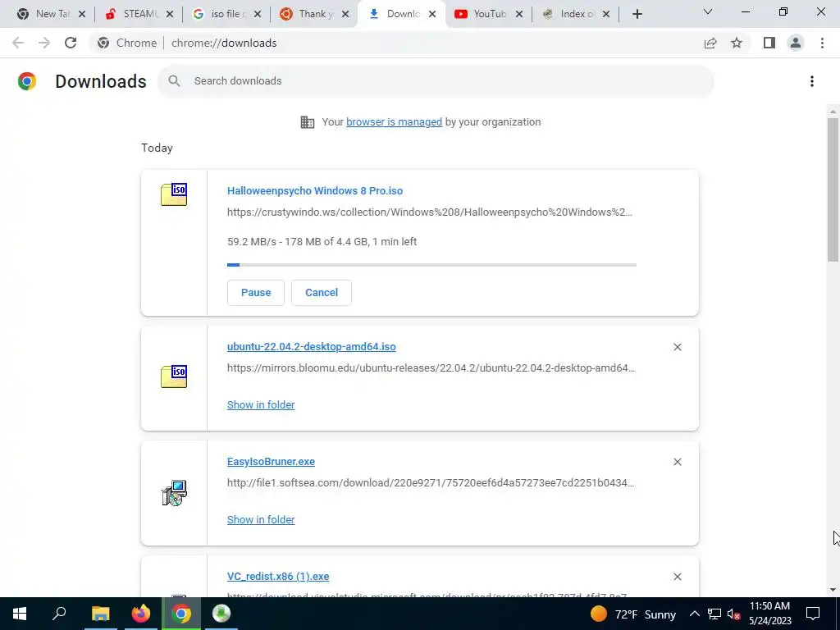Show hidden system tray icons
840x630 pixels.
pyautogui.click(x=694, y=614)
